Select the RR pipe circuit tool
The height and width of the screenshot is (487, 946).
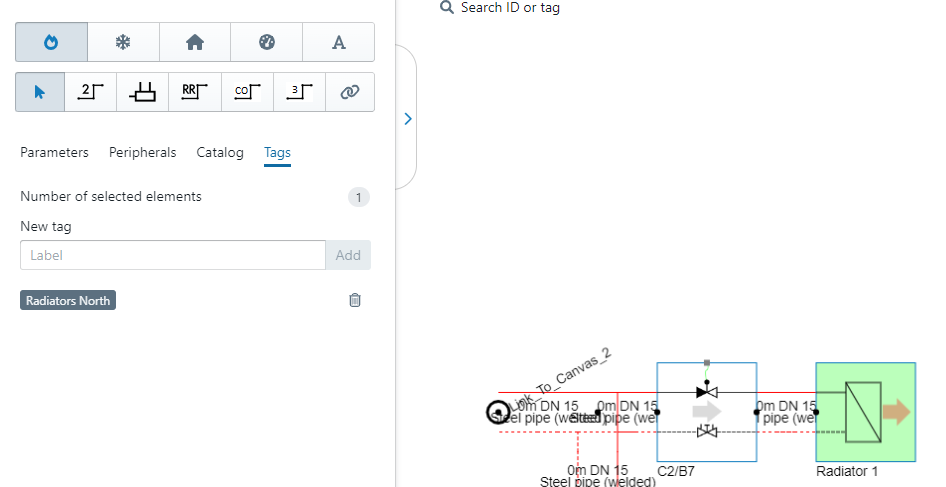click(x=194, y=92)
